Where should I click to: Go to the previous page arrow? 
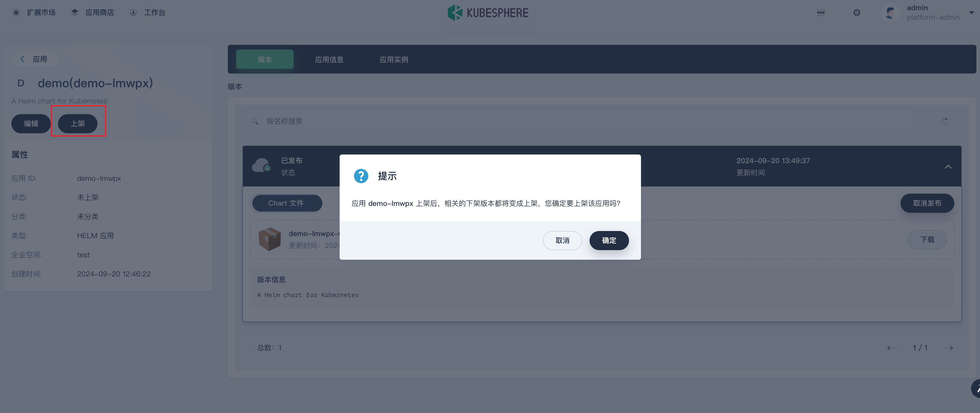892,348
